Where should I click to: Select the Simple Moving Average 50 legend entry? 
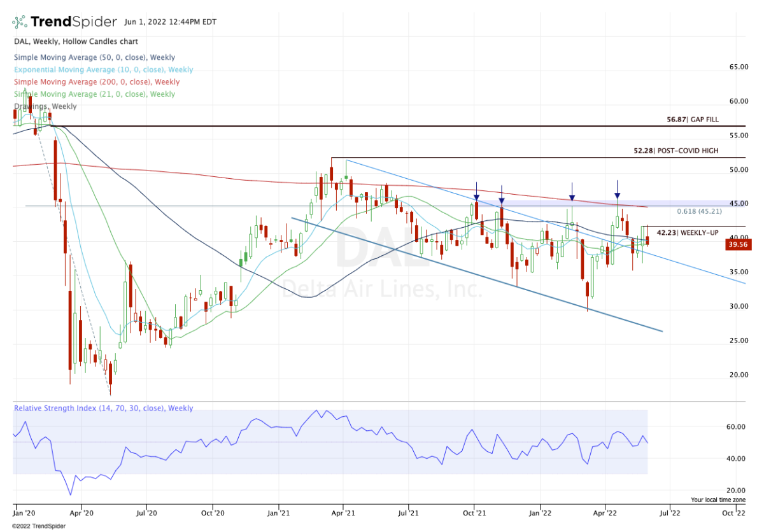tap(94, 57)
